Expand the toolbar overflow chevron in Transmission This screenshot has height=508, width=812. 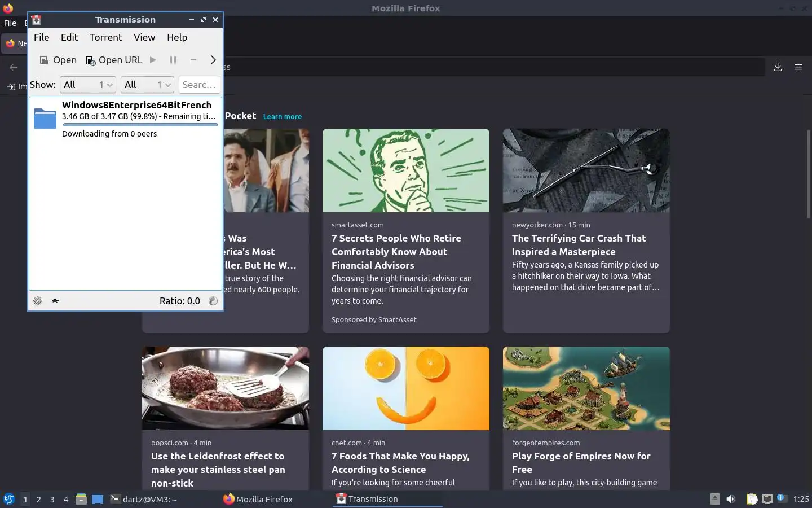click(x=213, y=60)
